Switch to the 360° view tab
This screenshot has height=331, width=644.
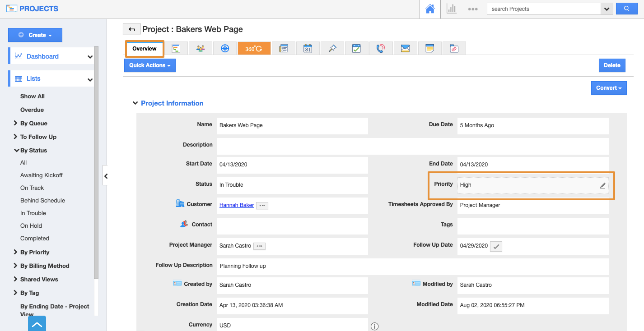pyautogui.click(x=254, y=48)
